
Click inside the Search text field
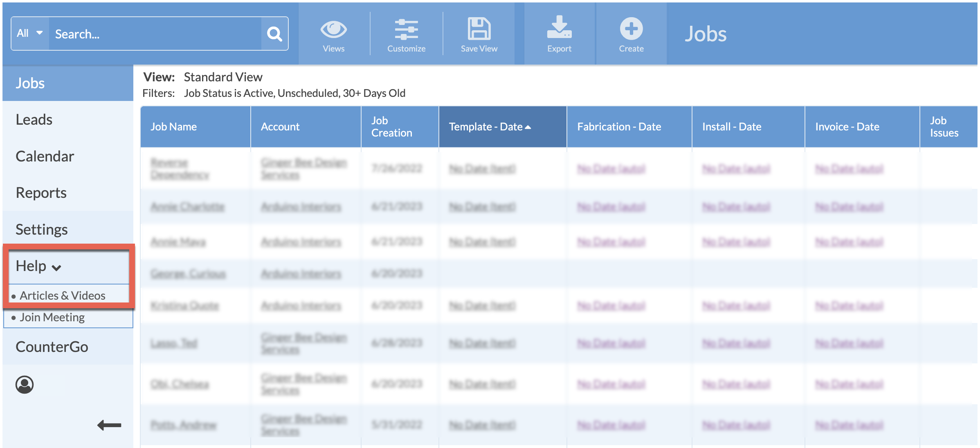tap(155, 34)
